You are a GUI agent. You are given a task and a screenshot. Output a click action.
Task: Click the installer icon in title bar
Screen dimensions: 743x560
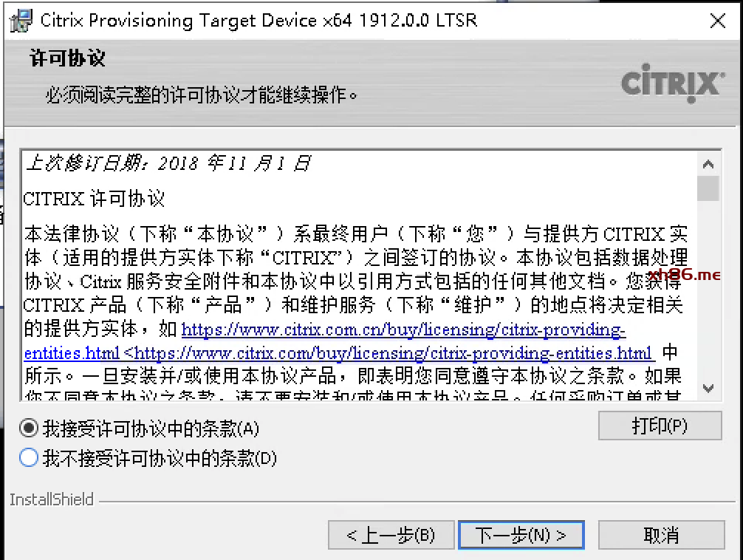21,21
